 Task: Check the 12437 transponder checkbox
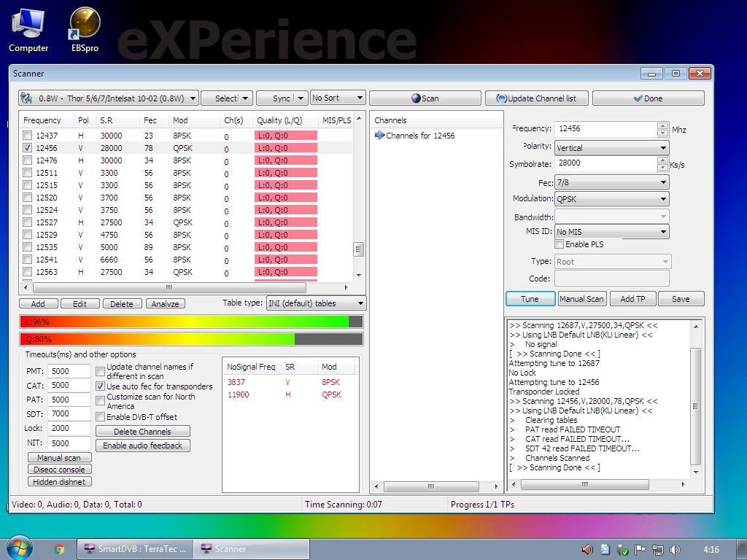pyautogui.click(x=28, y=135)
